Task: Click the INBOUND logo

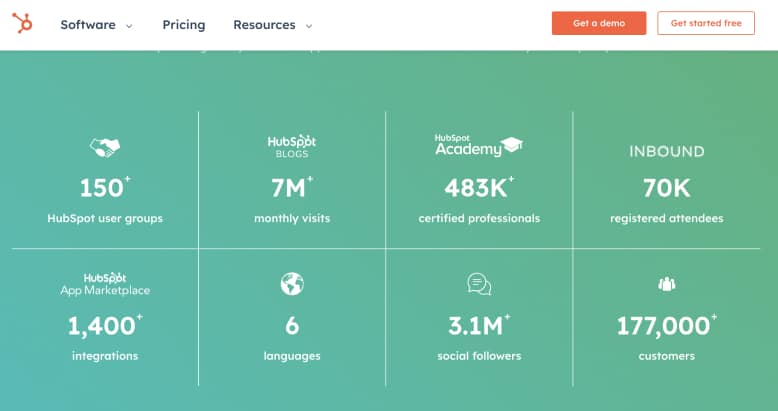Action: coord(667,151)
